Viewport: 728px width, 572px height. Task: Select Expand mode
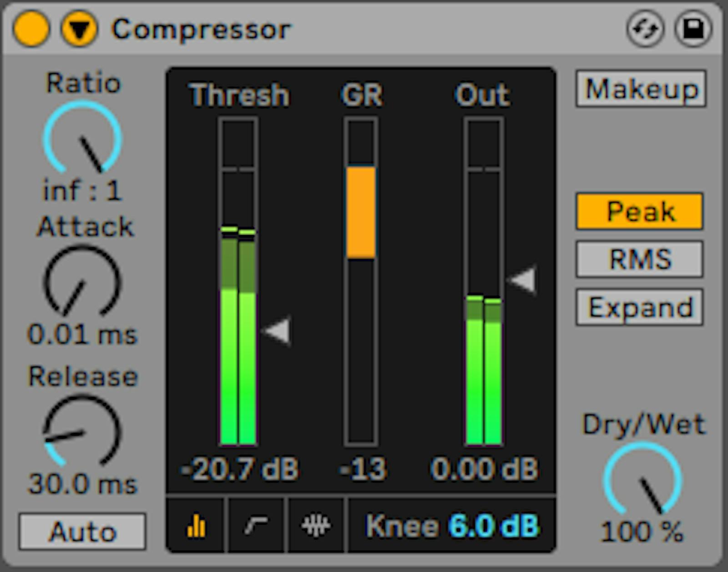(x=640, y=307)
